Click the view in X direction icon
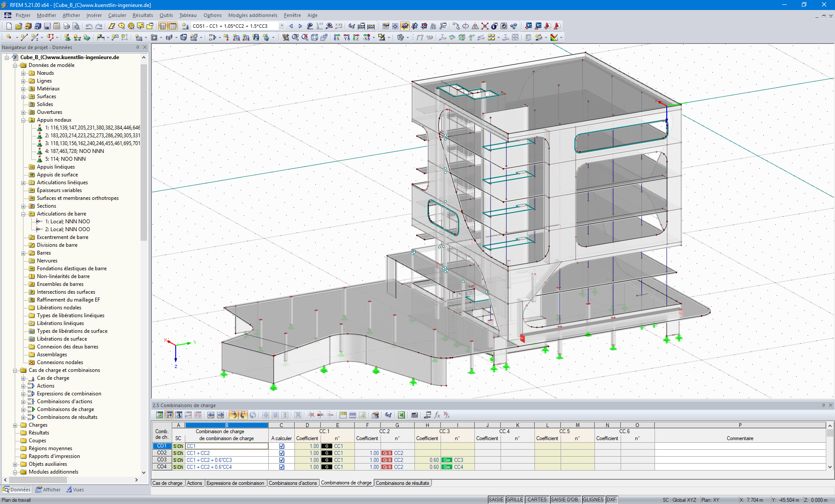This screenshot has height=504, width=835. pyautogui.click(x=337, y=37)
